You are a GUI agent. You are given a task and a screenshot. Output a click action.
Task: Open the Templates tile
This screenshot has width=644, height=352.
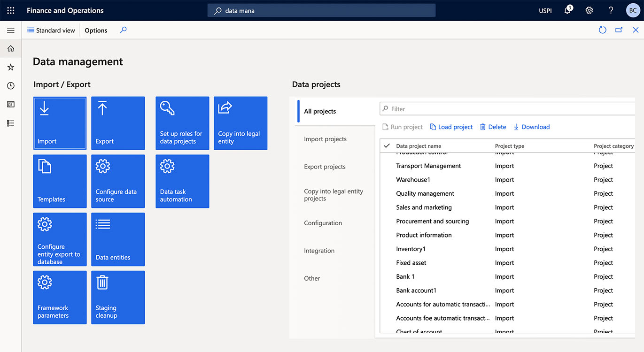click(x=60, y=181)
